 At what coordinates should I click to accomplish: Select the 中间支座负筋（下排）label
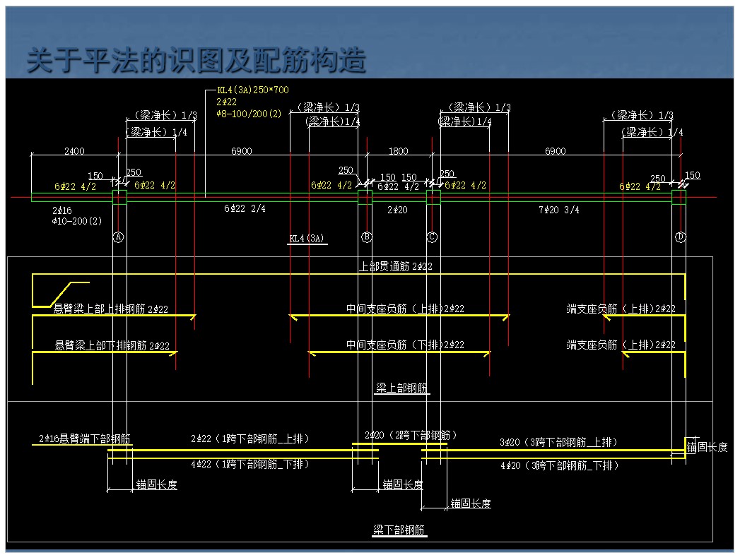[x=405, y=345]
